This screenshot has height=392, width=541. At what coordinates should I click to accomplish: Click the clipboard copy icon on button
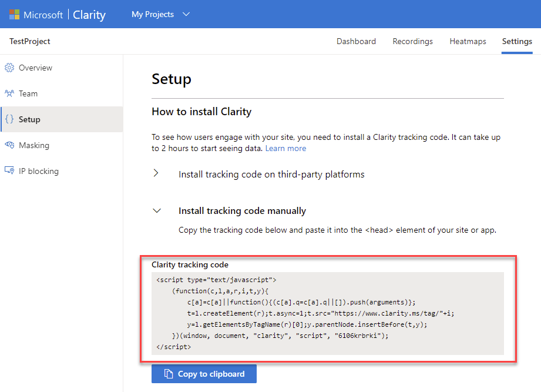point(169,374)
